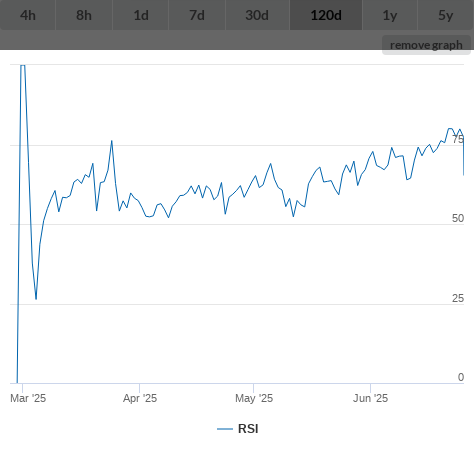Select the 4h time range
This screenshot has width=474, height=455.
[x=28, y=15]
